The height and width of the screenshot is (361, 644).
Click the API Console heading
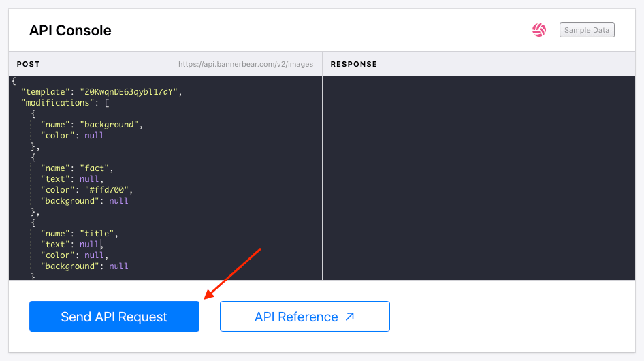[x=70, y=31]
